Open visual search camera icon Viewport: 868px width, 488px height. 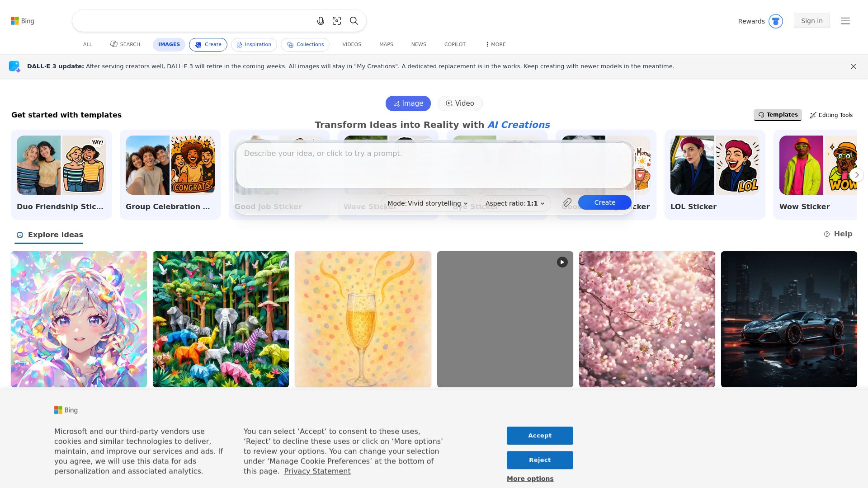pos(337,21)
